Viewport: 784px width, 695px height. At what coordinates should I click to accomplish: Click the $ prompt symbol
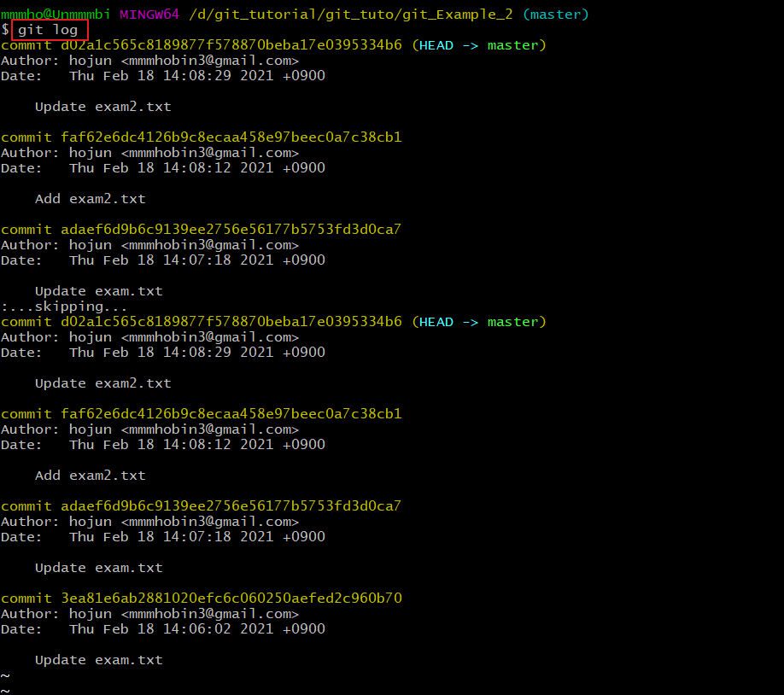coord(5,30)
